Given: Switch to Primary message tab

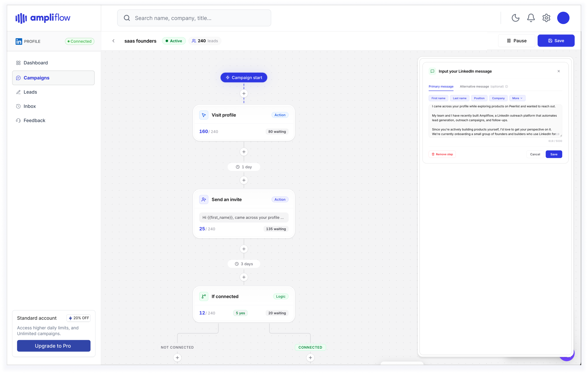Looking at the screenshot, I should tap(441, 86).
